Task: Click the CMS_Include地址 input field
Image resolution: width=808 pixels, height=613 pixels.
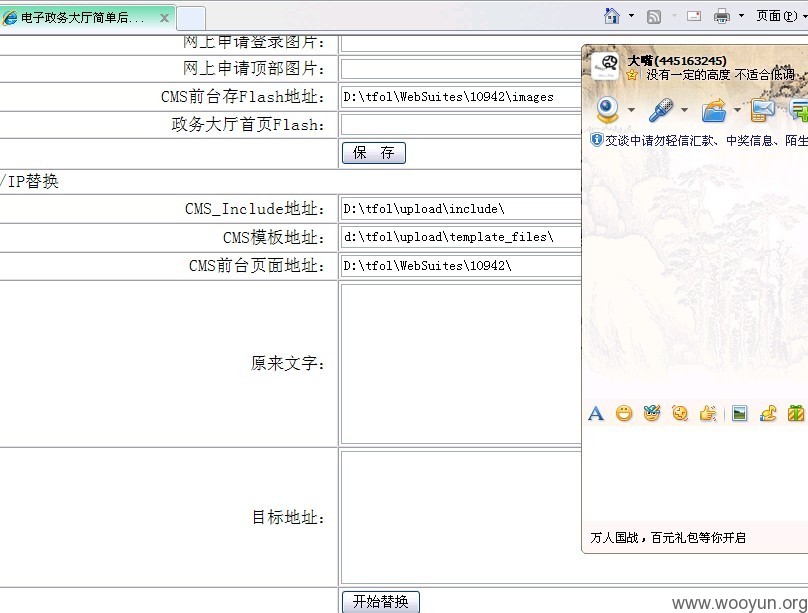Action: tap(461, 209)
